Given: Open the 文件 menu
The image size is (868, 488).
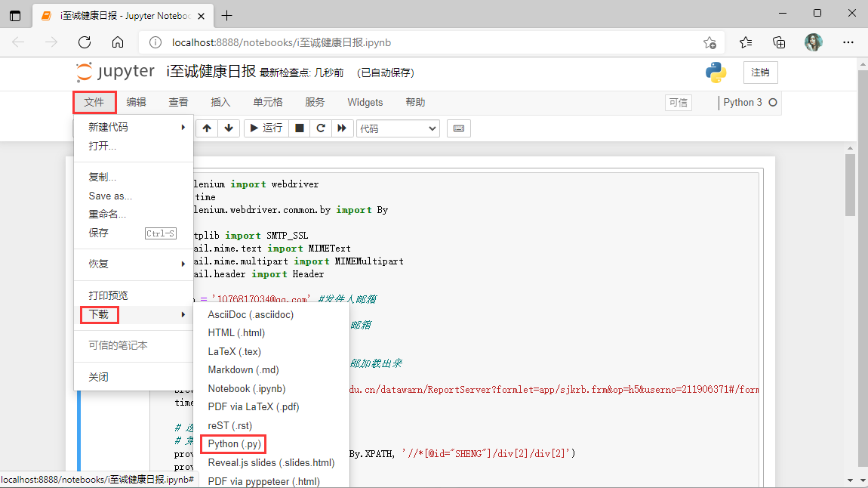Looking at the screenshot, I should (x=94, y=103).
